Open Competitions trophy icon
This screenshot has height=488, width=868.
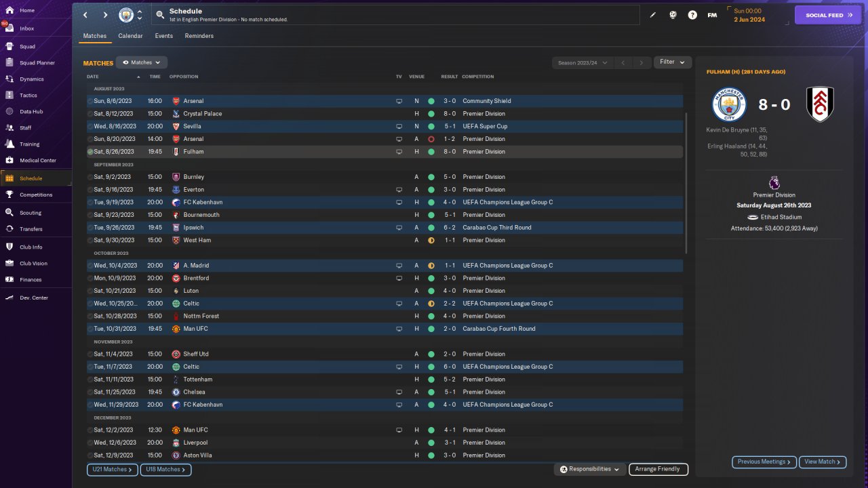click(9, 195)
